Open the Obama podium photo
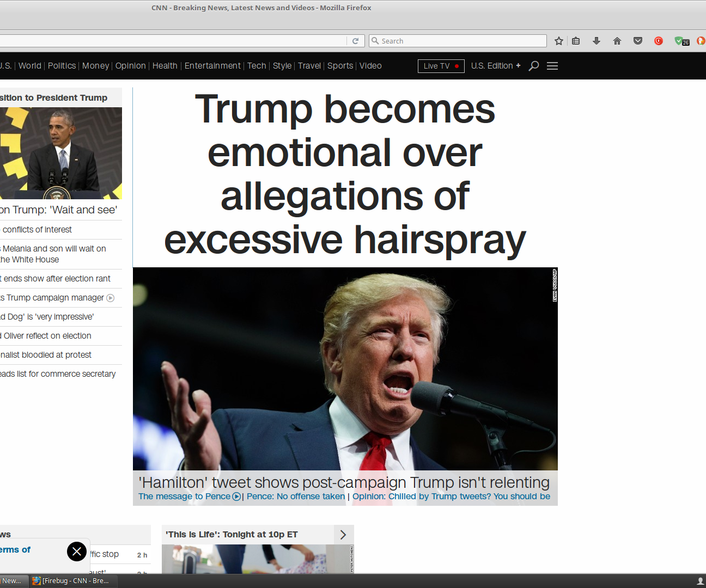Viewport: 706px width, 588px height. click(x=61, y=153)
